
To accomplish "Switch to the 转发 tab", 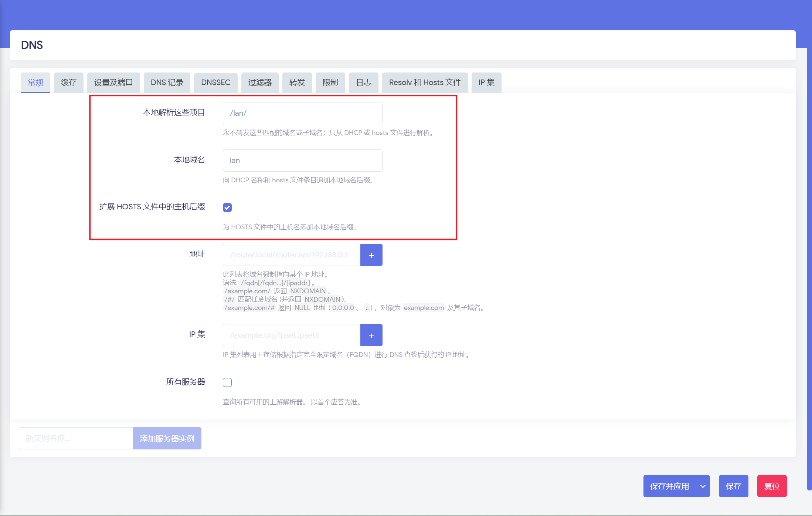I will pyautogui.click(x=297, y=82).
